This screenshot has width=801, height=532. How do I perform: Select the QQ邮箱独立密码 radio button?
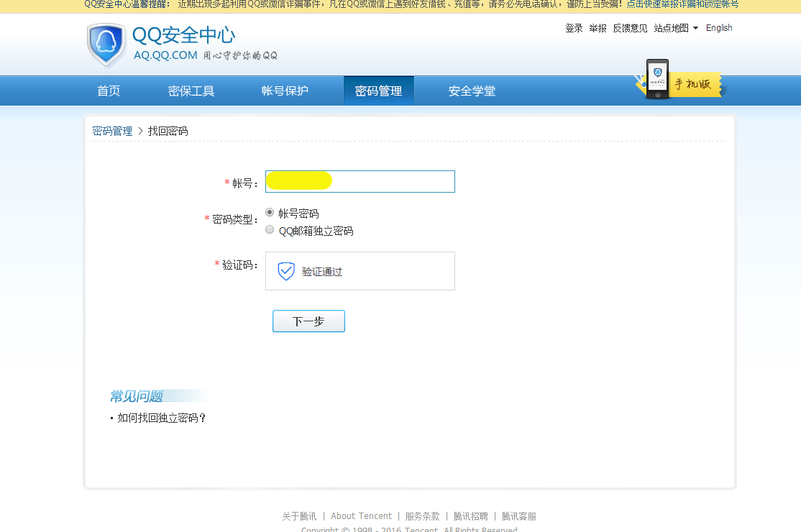270,230
